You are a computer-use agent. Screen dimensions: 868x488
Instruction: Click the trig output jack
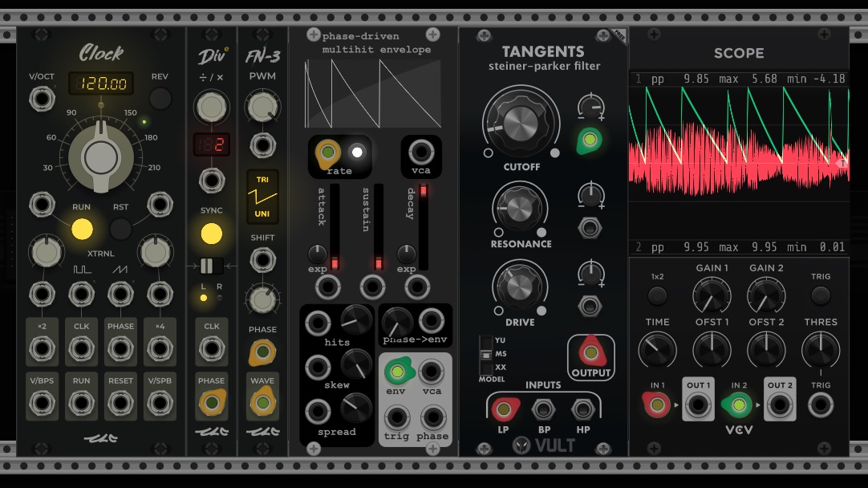[397, 417]
